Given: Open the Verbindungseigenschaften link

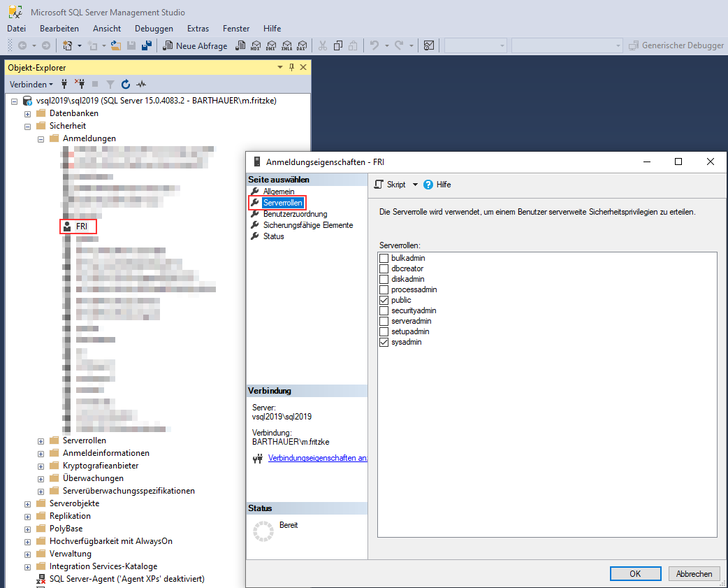Looking at the screenshot, I should coord(317,459).
